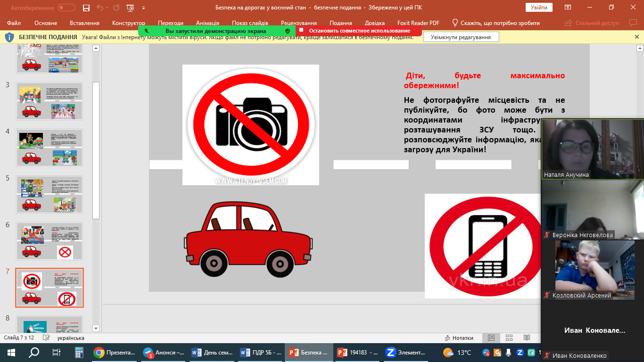Screen dimensions: 644x362
Task: Click Вероніка Нєговелова video tile
Action: point(593,209)
